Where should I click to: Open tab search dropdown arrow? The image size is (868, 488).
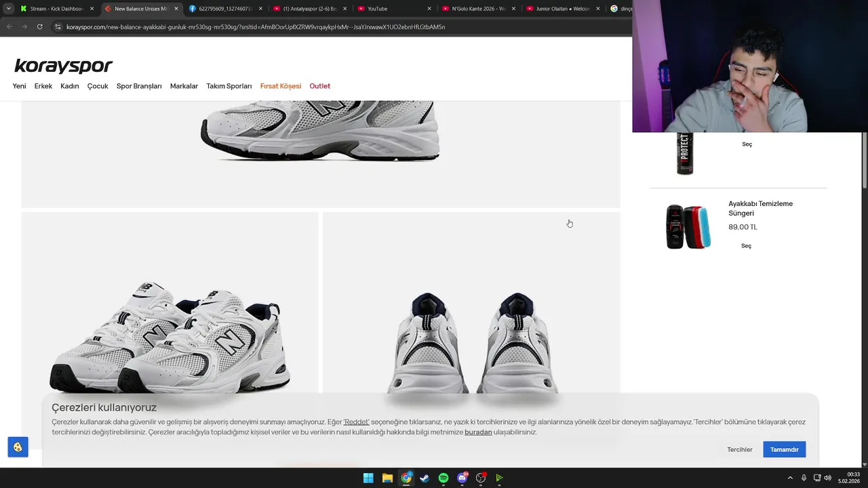pyautogui.click(x=8, y=9)
